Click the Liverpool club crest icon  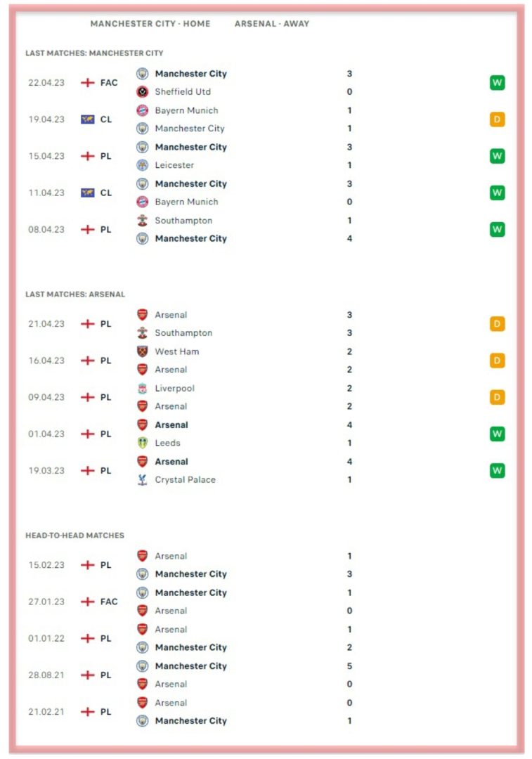pyautogui.click(x=143, y=388)
